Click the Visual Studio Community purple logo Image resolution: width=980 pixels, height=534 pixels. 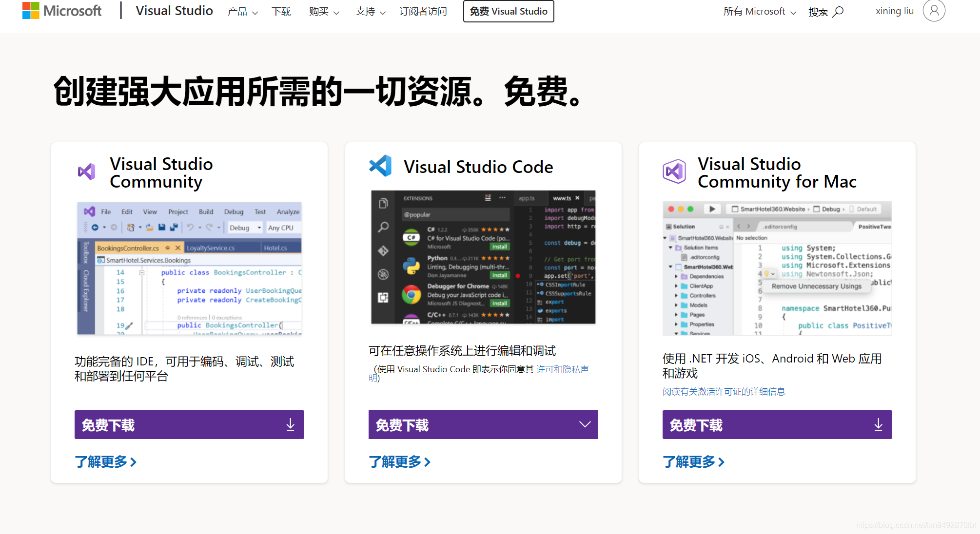87,172
